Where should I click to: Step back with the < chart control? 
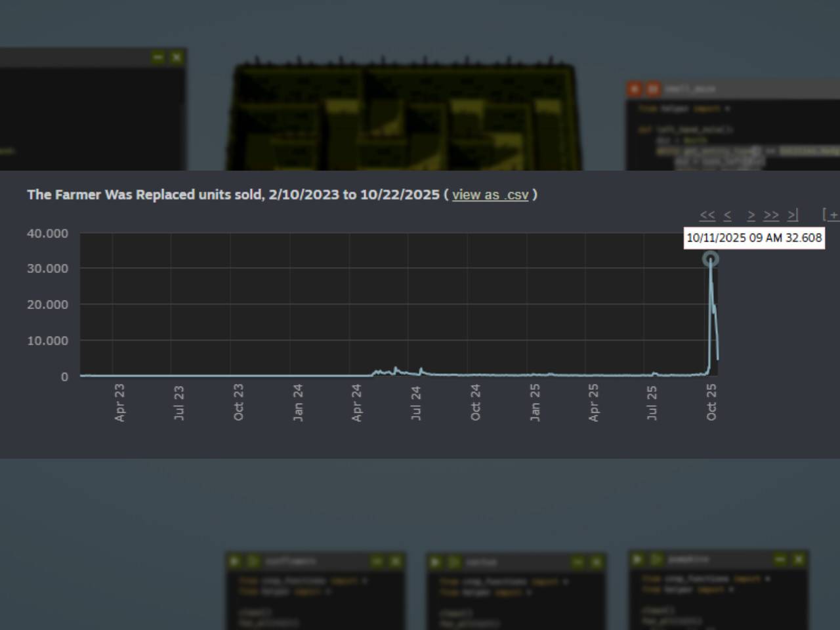727,215
